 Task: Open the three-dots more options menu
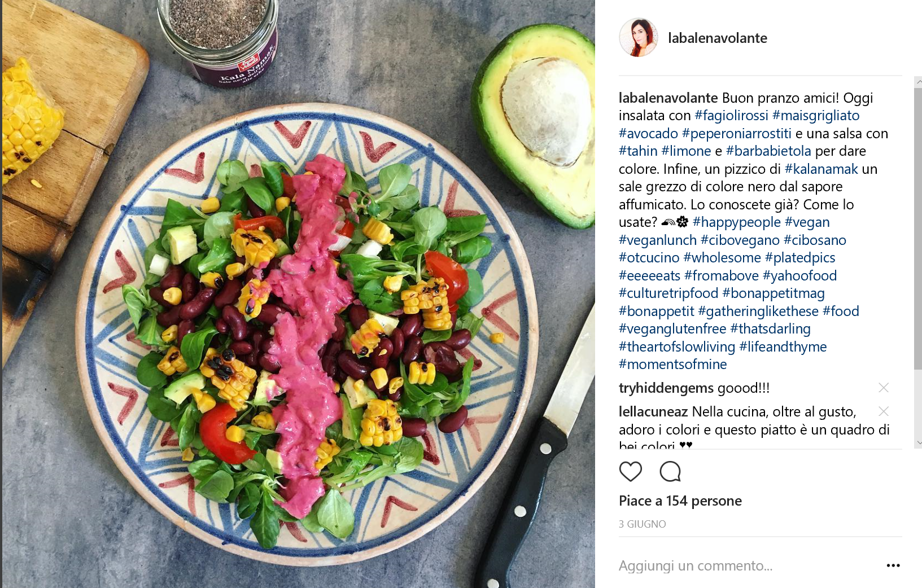893,565
